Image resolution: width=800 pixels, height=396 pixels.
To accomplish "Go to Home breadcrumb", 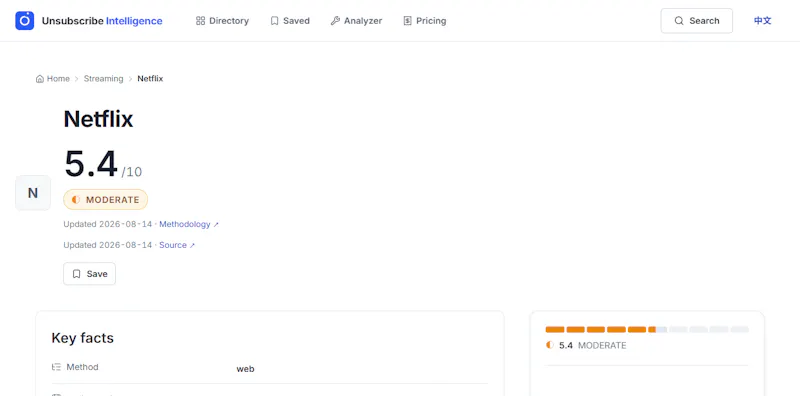I will point(53,79).
